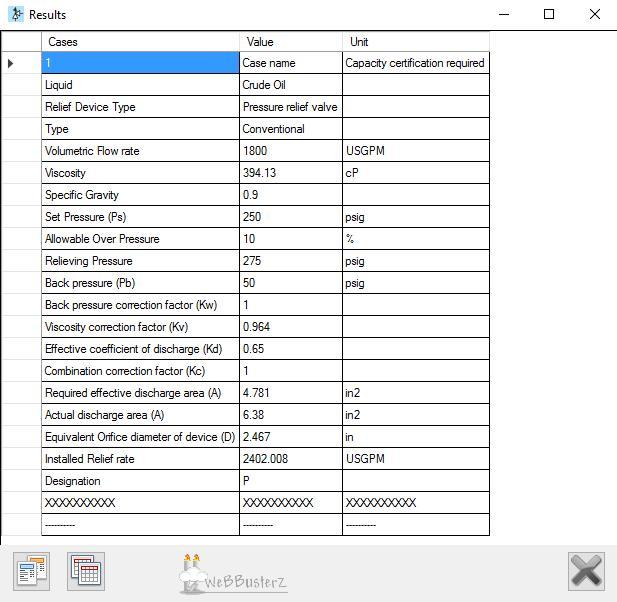
Task: Select 'Relief Device Type' cell
Action: click(x=140, y=107)
